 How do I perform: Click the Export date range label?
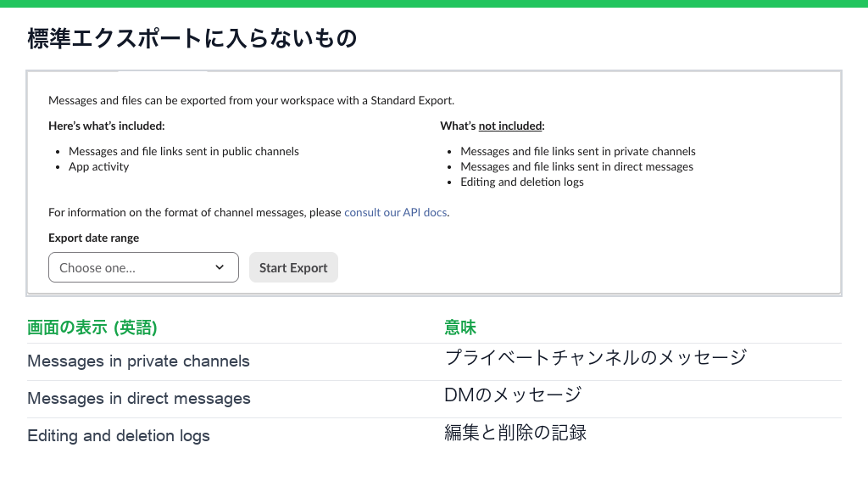click(93, 238)
